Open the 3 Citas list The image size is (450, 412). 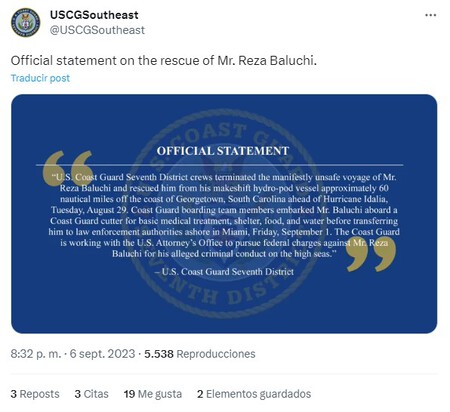tap(91, 394)
